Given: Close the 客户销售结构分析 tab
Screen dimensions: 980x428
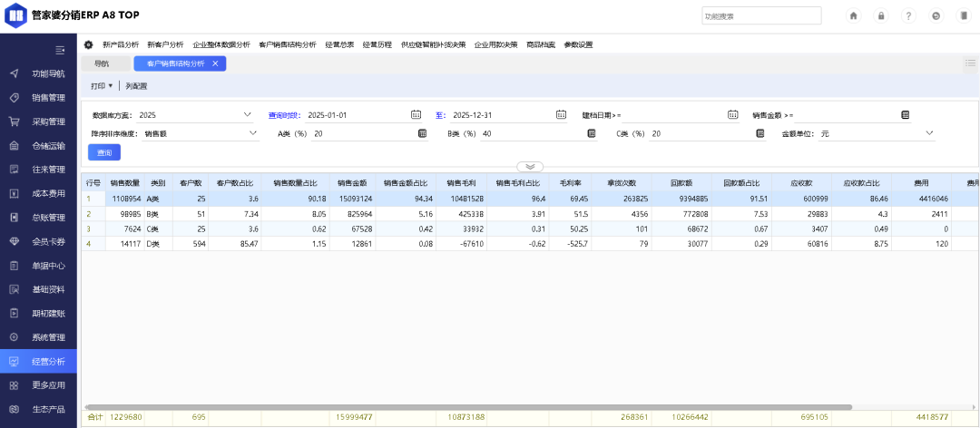Looking at the screenshot, I should coord(215,63).
